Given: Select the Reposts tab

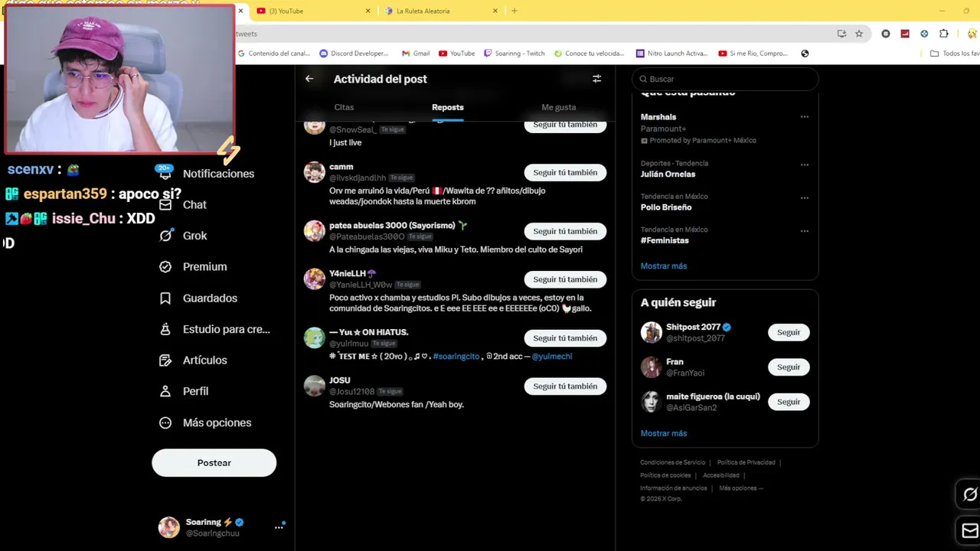Looking at the screenshot, I should tap(448, 107).
